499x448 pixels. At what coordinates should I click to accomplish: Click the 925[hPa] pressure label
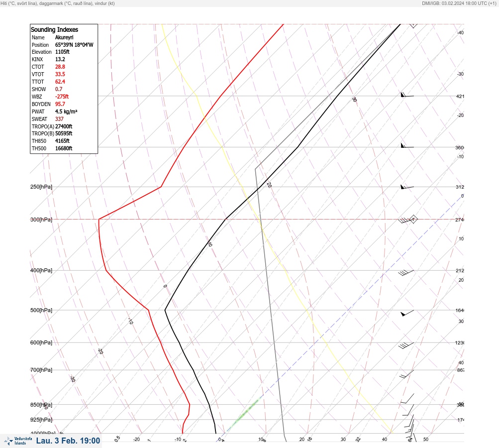[41, 420]
